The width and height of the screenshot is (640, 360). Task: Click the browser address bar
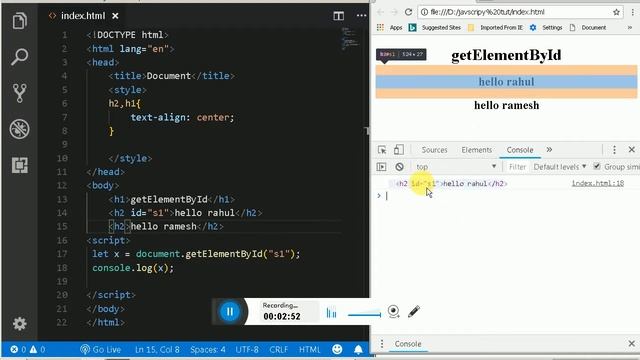click(514, 12)
